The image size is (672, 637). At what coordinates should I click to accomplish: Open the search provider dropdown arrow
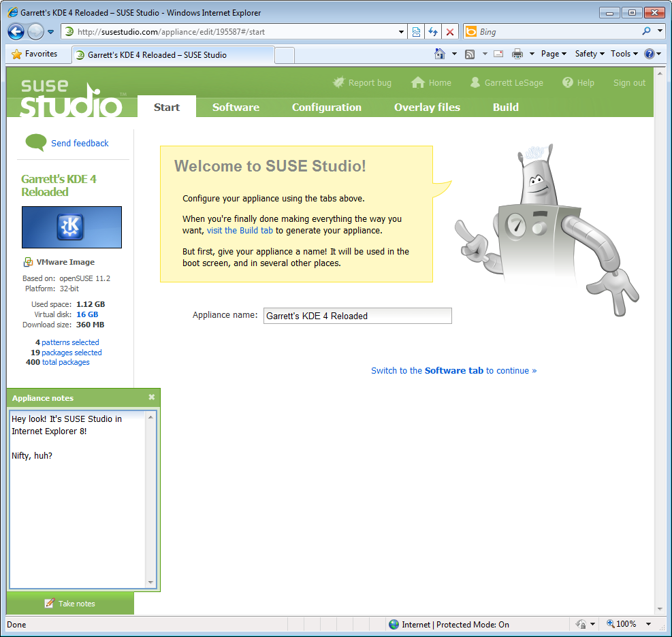click(660, 31)
